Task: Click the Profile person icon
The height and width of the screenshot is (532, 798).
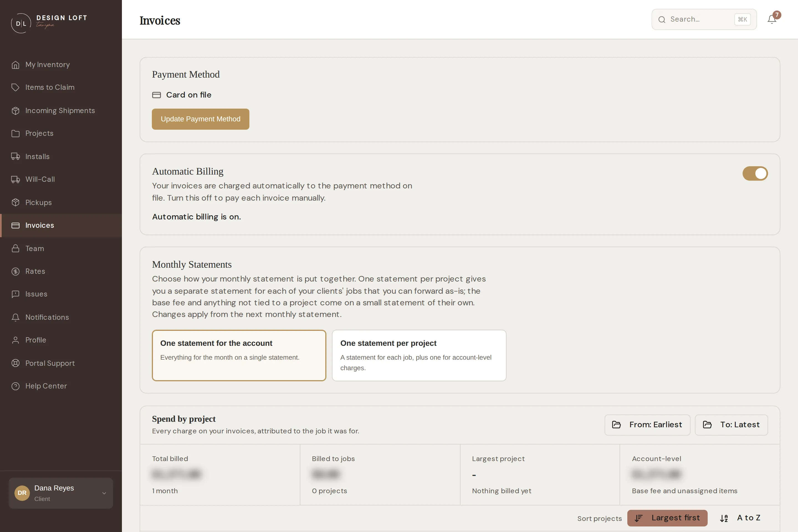Action: coord(15,340)
